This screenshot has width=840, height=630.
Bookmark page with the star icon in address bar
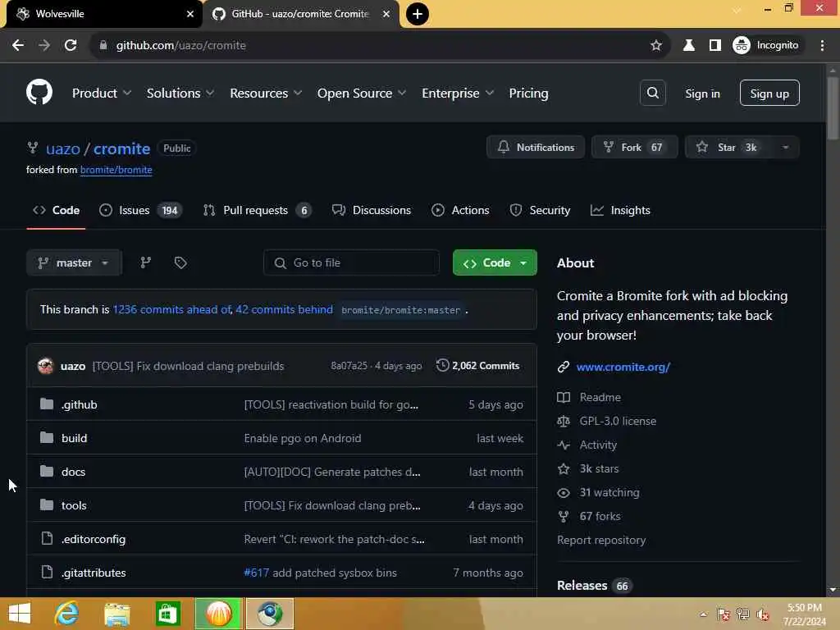tap(655, 46)
